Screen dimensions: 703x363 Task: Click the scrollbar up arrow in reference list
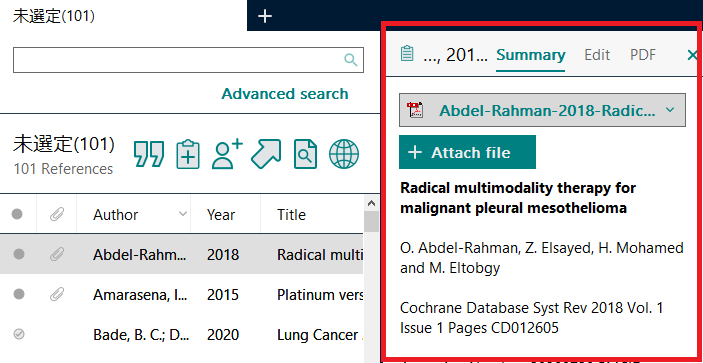coord(371,203)
